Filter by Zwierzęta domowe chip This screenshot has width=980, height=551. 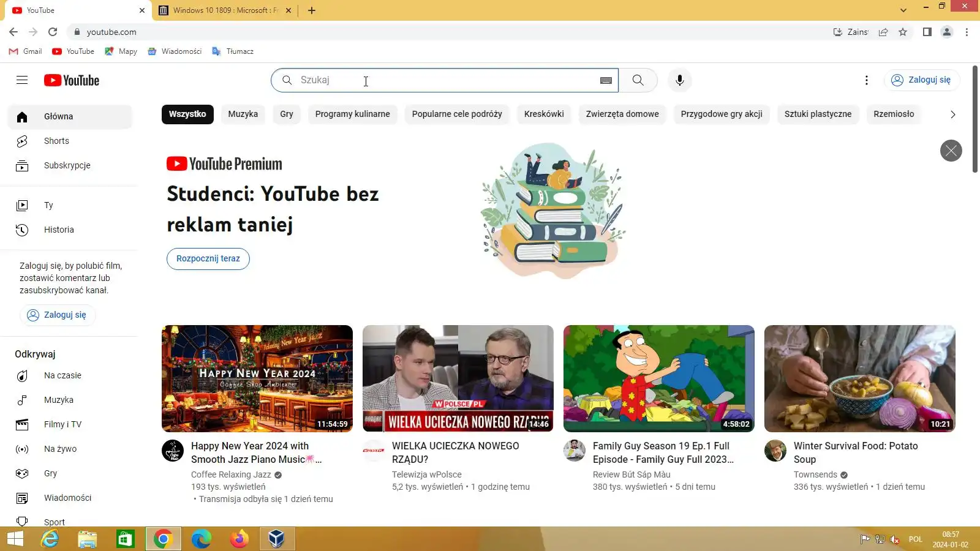622,114
